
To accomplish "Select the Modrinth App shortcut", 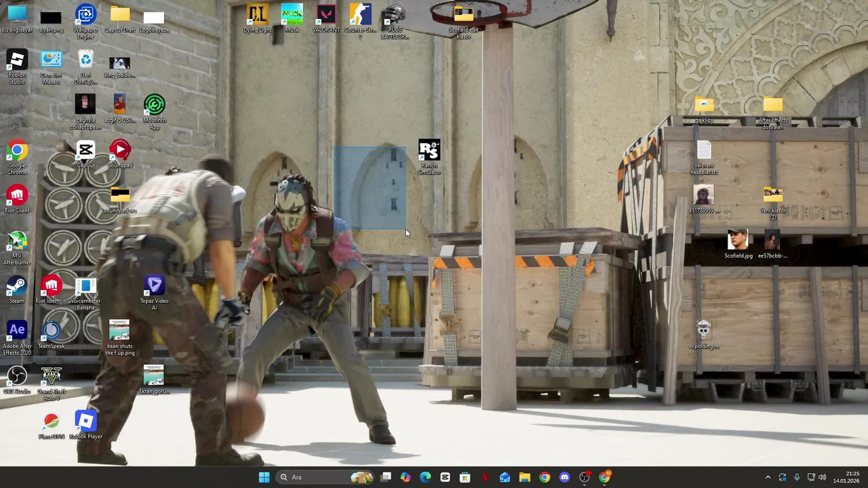I will point(155,112).
